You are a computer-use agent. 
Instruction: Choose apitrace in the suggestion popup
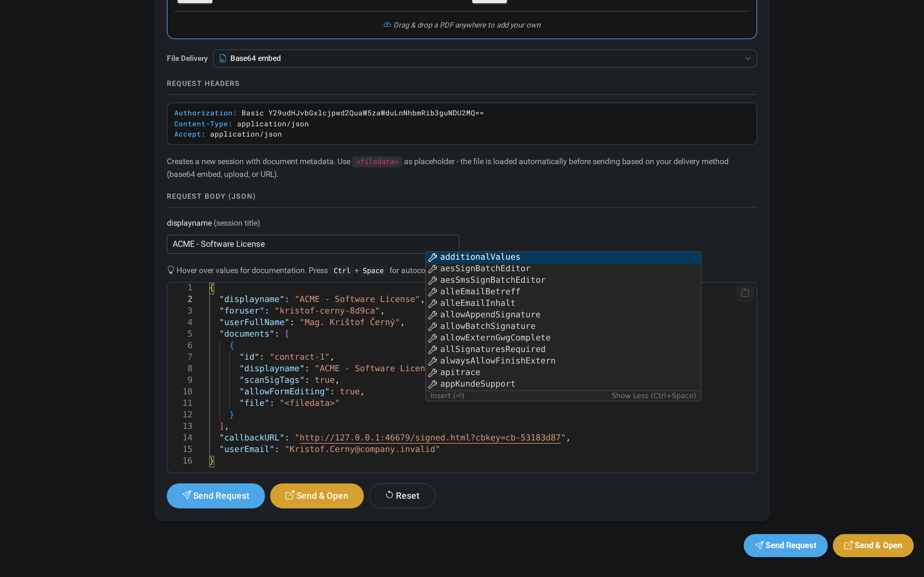[460, 372]
